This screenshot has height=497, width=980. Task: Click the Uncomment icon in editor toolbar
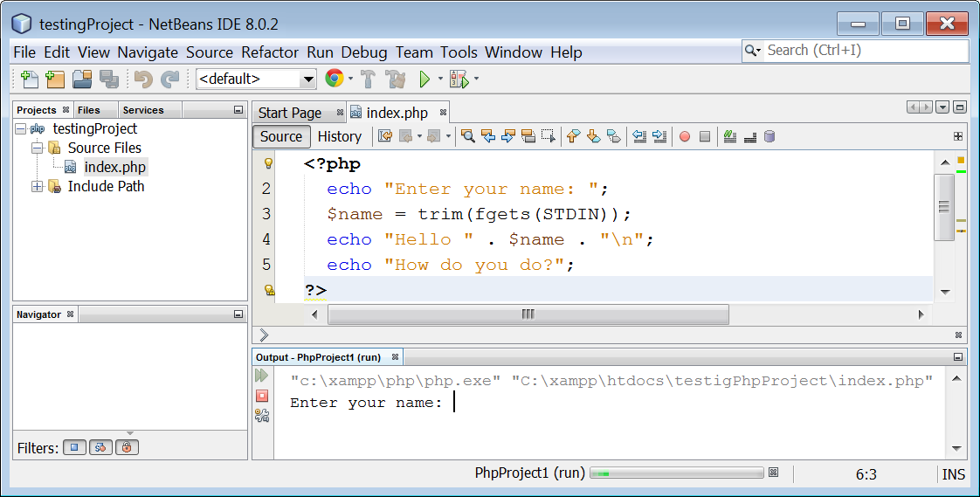(x=750, y=136)
